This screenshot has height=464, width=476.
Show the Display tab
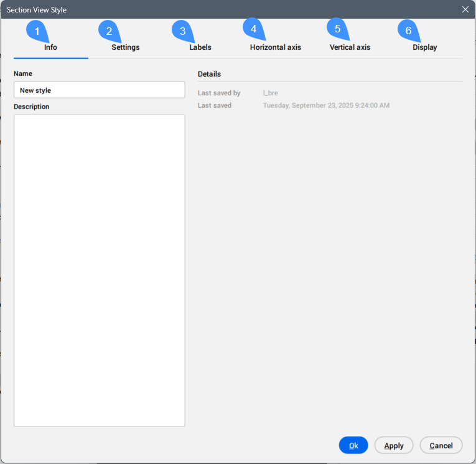(424, 47)
